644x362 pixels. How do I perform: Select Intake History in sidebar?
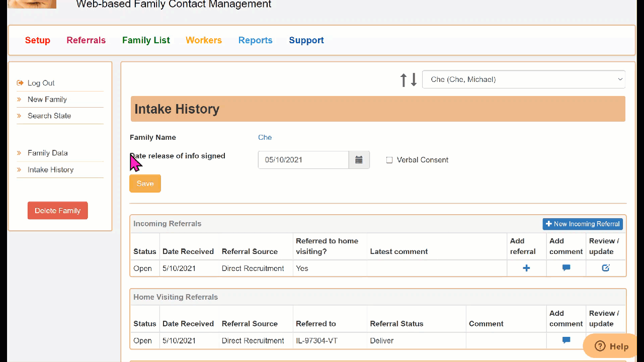tap(51, 169)
